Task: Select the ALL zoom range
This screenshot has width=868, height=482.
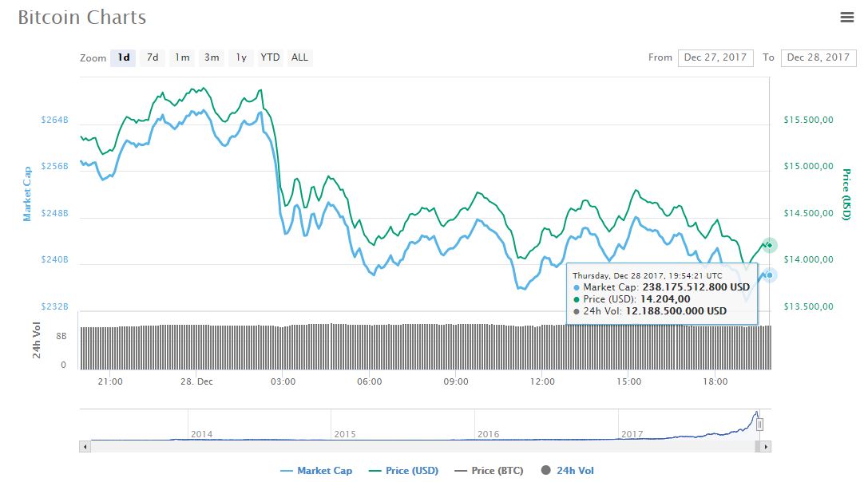Action: [299, 57]
